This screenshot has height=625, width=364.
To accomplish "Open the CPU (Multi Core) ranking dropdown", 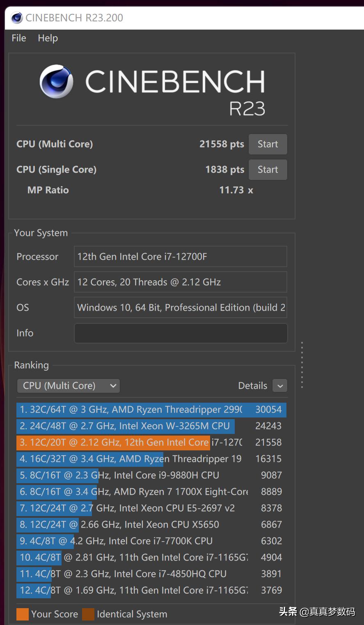I will coord(69,386).
